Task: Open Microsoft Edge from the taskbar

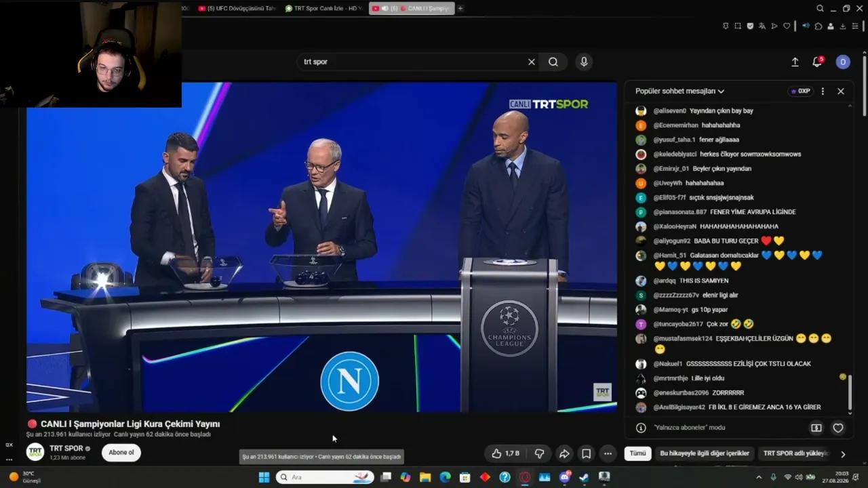Action: [x=445, y=477]
